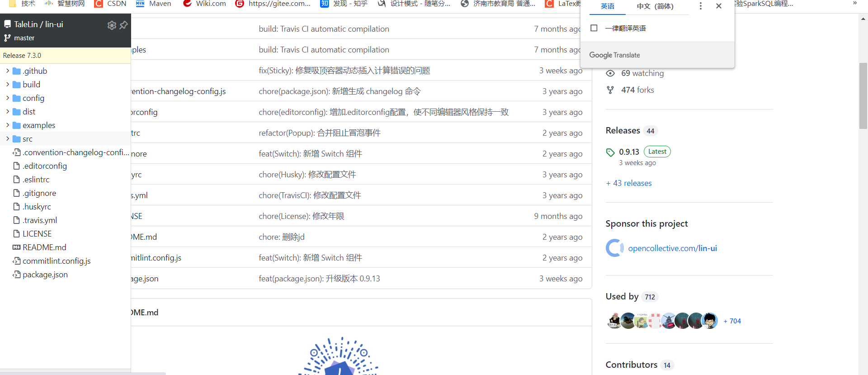Image resolution: width=868 pixels, height=375 pixels.
Task: Click the commitlint.config.js file icon in tree
Action: [x=17, y=261]
